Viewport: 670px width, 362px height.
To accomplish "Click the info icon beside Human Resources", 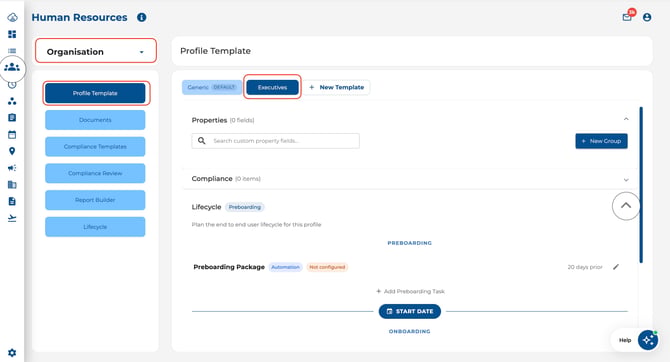I will (141, 17).
